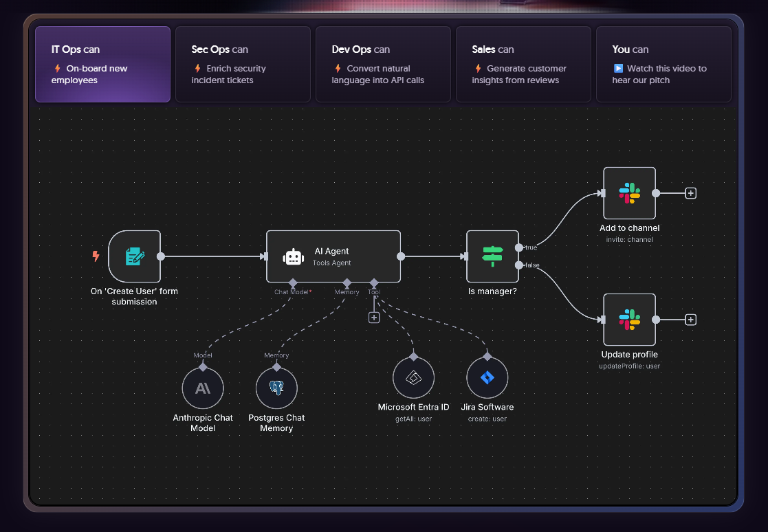The height and width of the screenshot is (532, 768).
Task: Add node after 'Add to channel'
Action: click(x=690, y=193)
